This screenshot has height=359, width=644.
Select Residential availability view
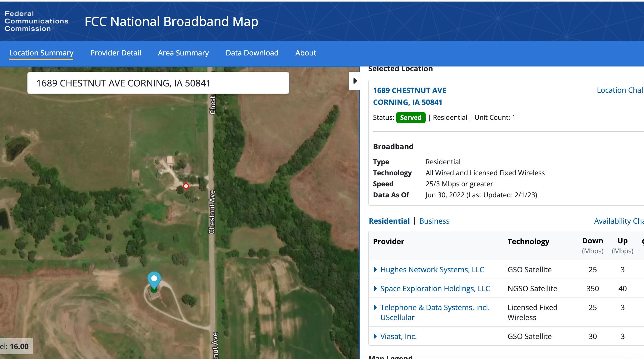[389, 221]
